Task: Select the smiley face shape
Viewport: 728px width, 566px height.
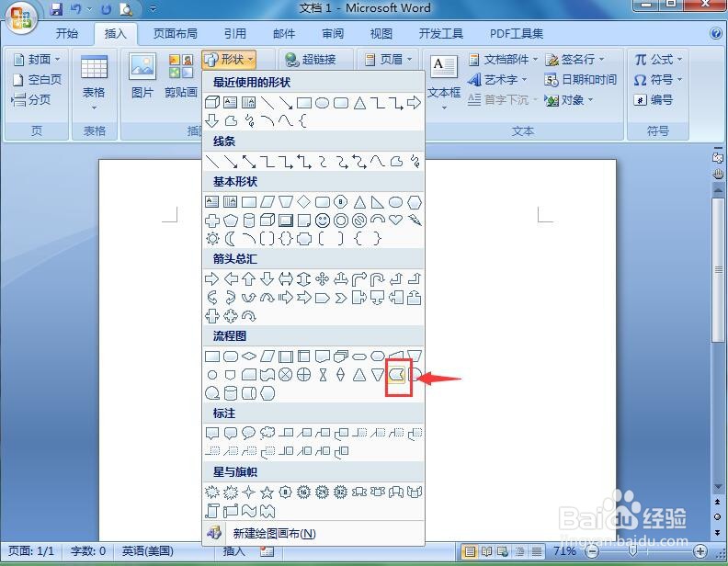Action: 323,221
